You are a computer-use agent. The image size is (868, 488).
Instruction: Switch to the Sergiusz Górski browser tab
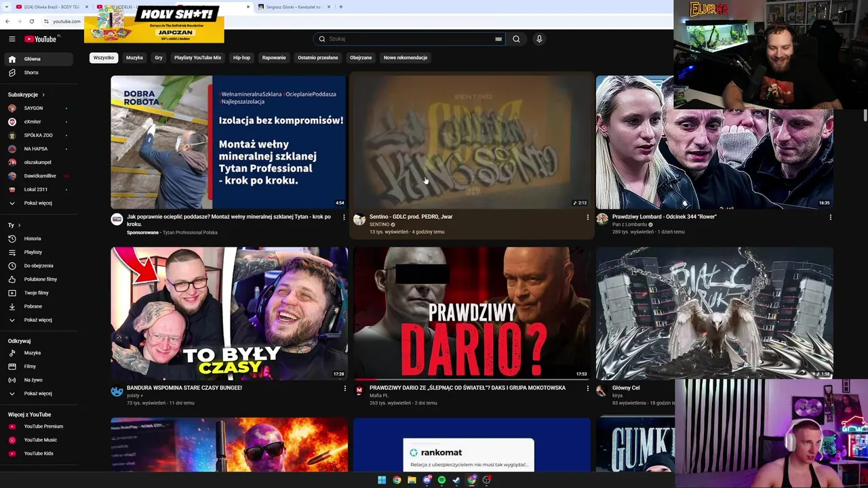point(294,7)
